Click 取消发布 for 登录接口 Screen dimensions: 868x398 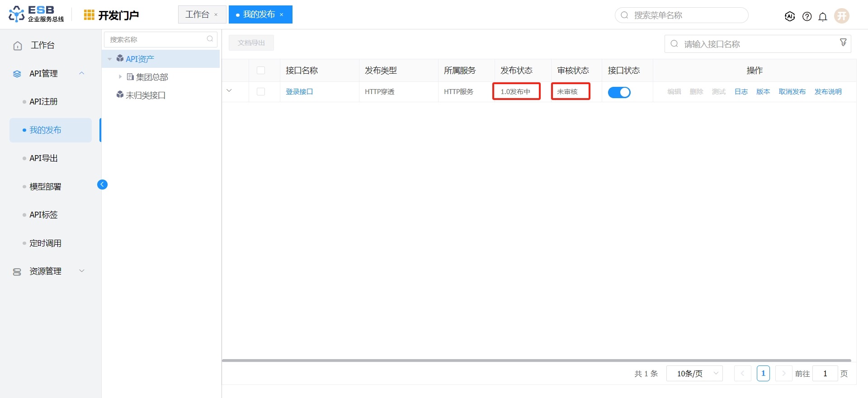click(792, 91)
